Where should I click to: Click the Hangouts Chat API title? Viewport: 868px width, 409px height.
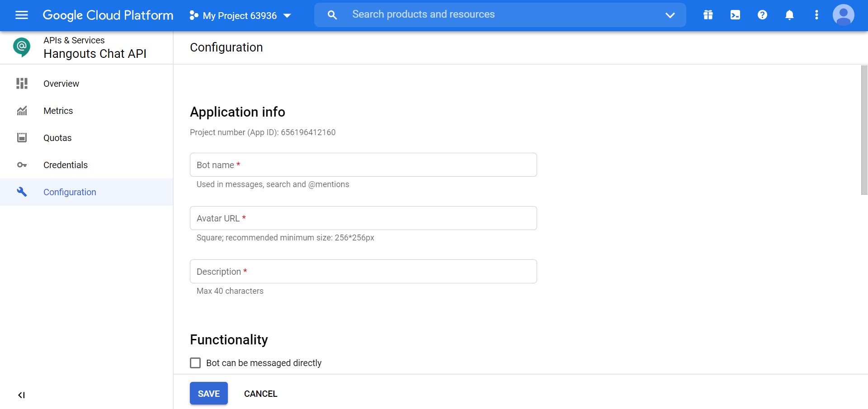(x=95, y=54)
